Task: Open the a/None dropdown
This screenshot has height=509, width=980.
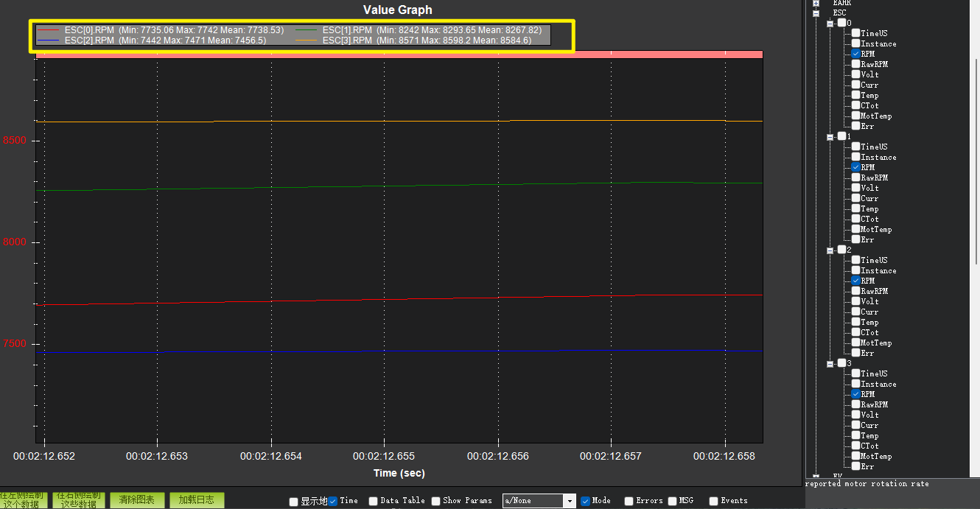Action: 569,501
